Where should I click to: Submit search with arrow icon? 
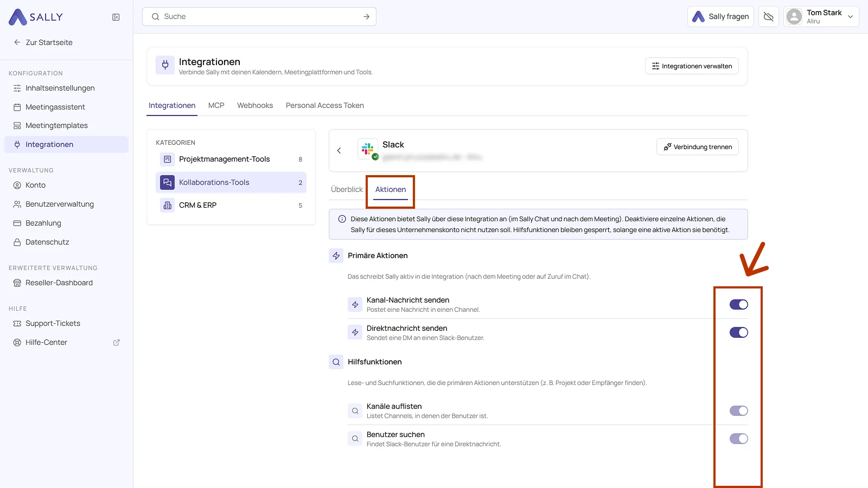[367, 17]
